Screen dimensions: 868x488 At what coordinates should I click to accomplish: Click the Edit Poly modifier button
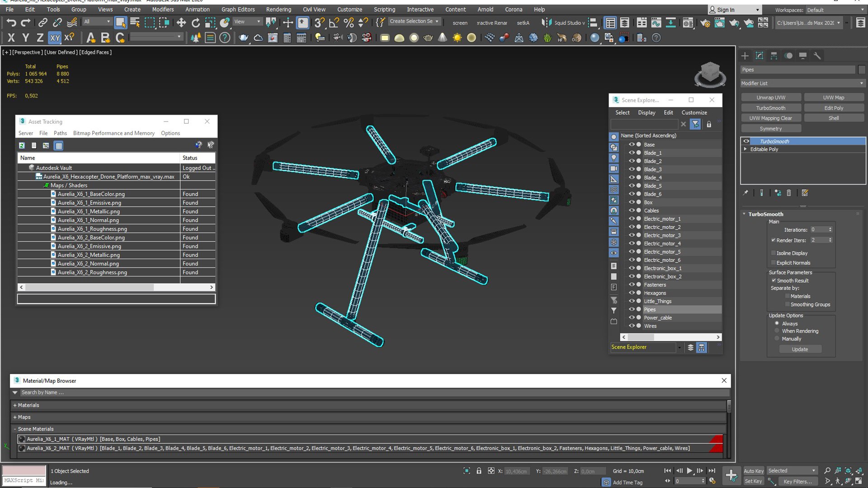pyautogui.click(x=834, y=108)
